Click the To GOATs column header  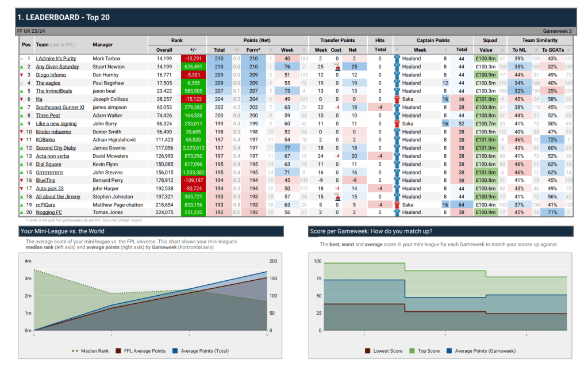tap(552, 50)
